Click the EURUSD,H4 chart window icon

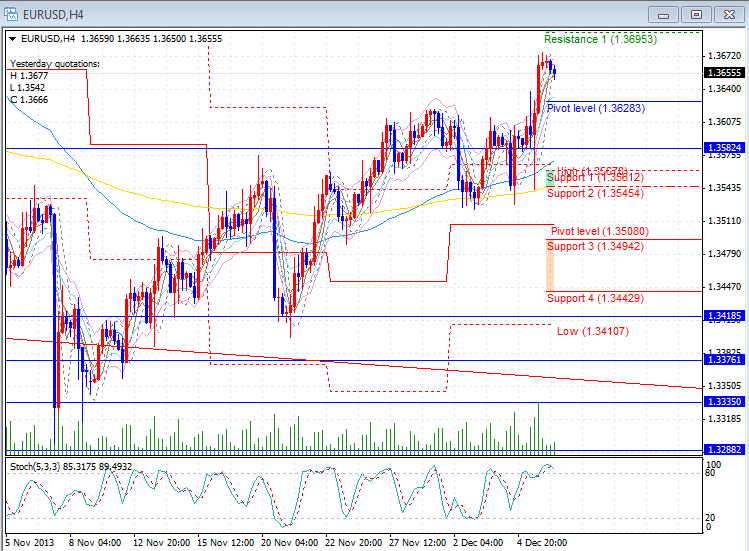(11, 14)
